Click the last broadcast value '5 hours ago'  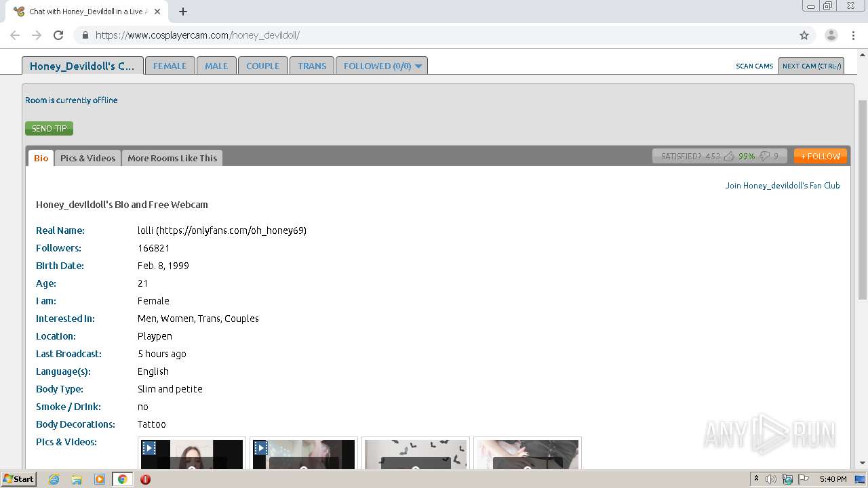pyautogui.click(x=161, y=354)
